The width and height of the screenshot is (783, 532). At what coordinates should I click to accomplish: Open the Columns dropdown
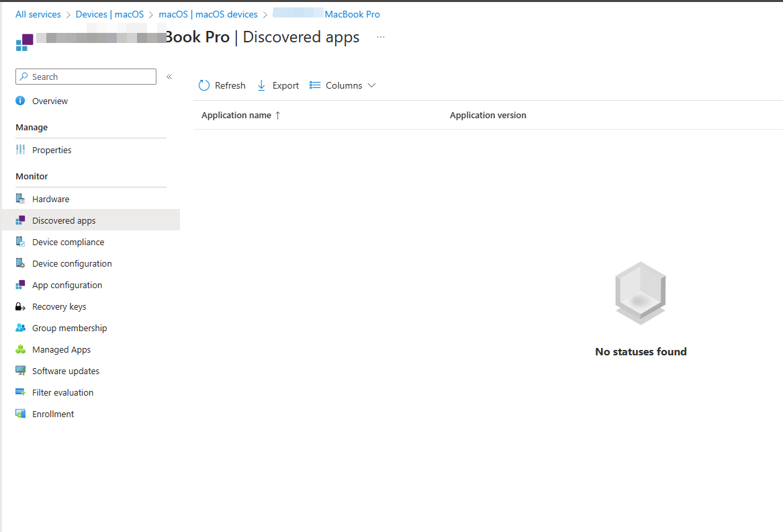coord(342,85)
